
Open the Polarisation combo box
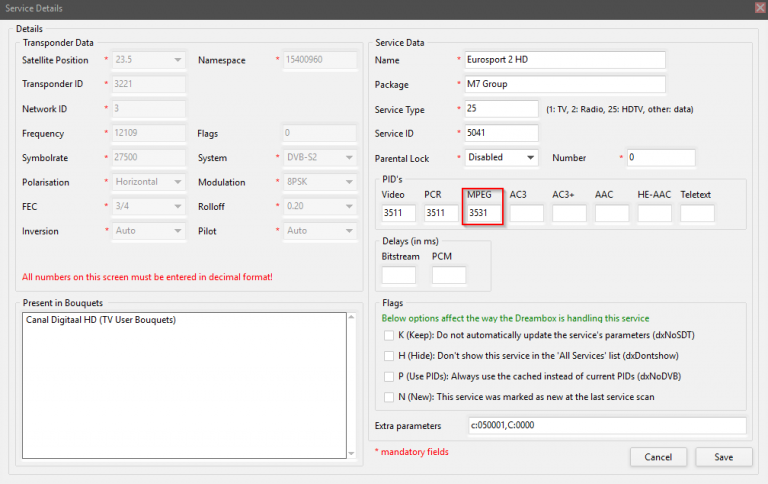[x=149, y=182]
